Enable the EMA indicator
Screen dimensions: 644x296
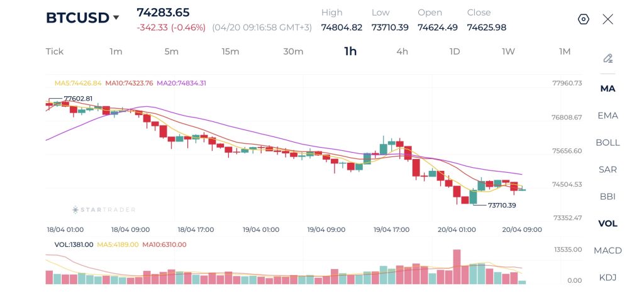[x=608, y=116]
